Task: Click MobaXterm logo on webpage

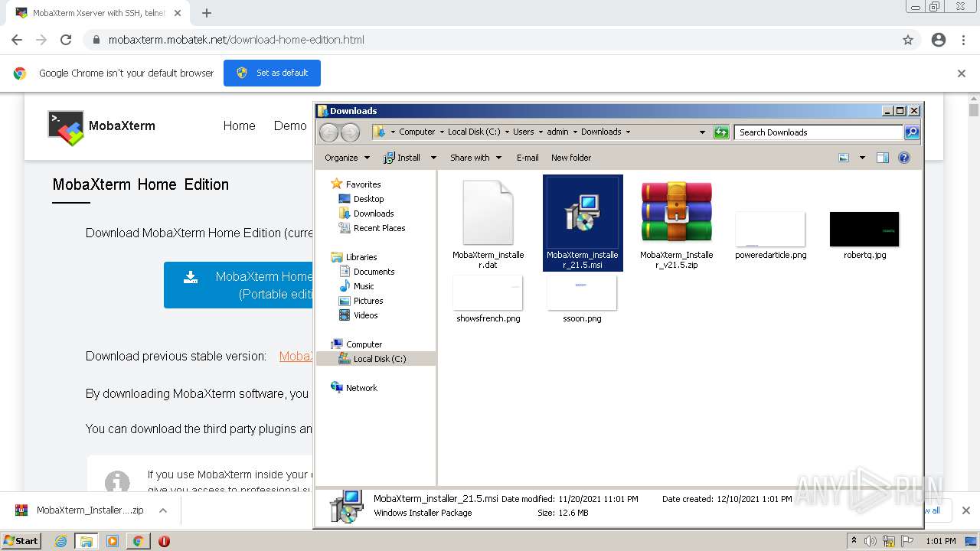Action: click(x=102, y=127)
